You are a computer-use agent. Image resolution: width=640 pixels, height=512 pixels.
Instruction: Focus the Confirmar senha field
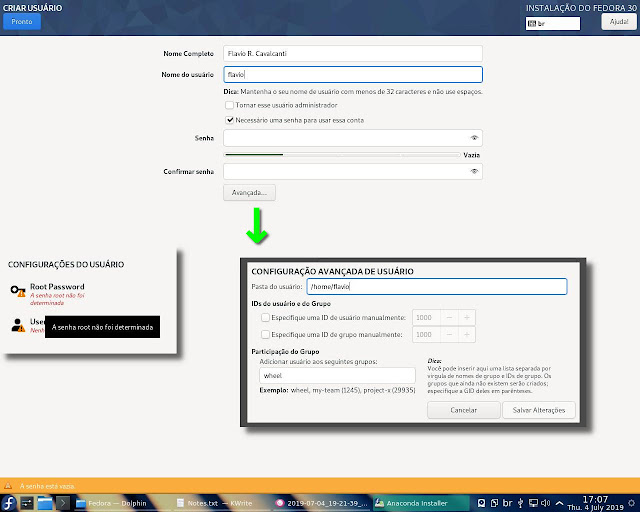pos(353,171)
